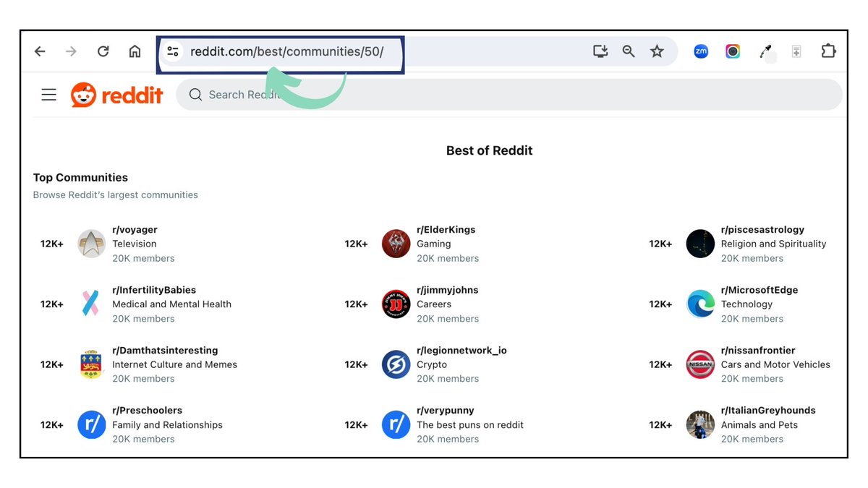Click the r/legionnetwork_io avatar
868x488 pixels.
pyautogui.click(x=396, y=364)
